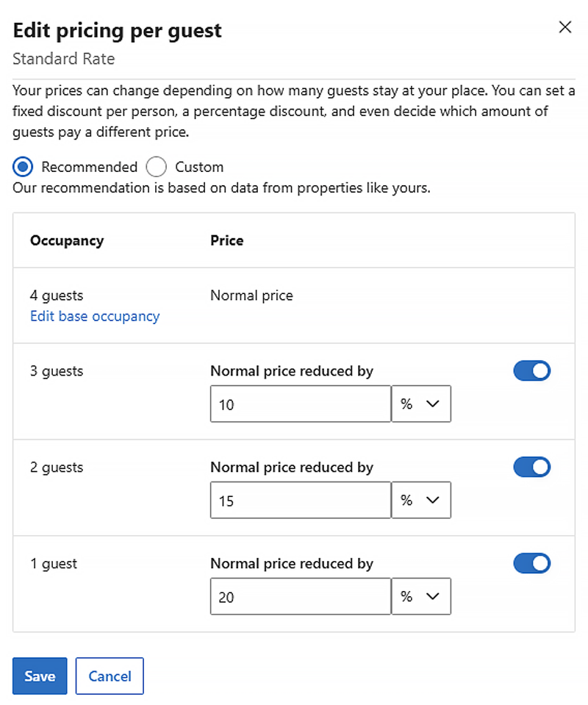The image size is (588, 705).
Task: Toggle the 1 guest discount switch
Action: [x=531, y=563]
